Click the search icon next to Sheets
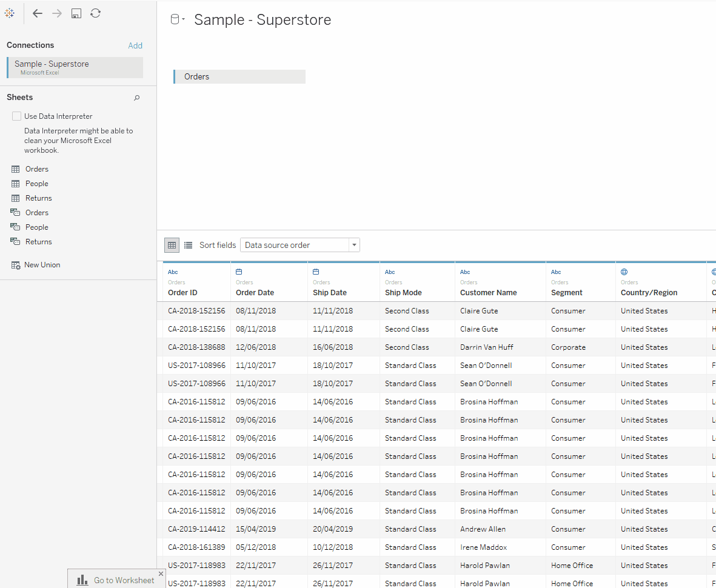 (x=136, y=98)
